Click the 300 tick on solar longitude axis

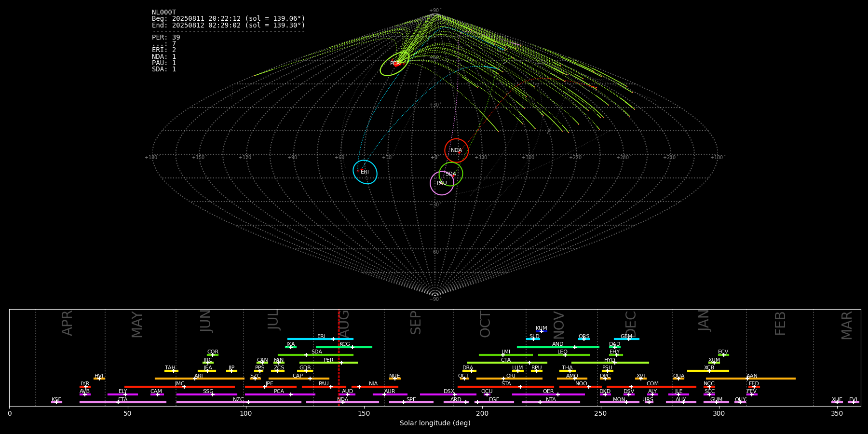coord(719,413)
